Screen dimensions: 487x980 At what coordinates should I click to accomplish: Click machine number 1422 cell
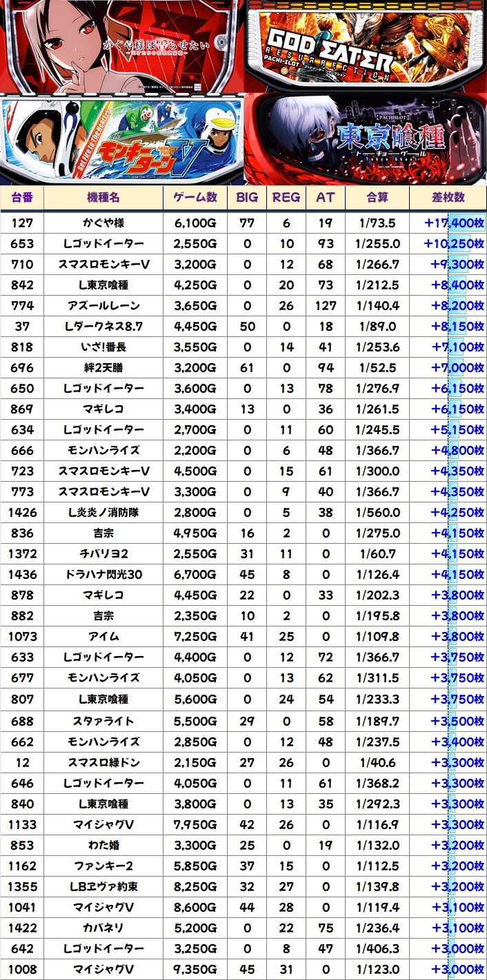(22, 928)
